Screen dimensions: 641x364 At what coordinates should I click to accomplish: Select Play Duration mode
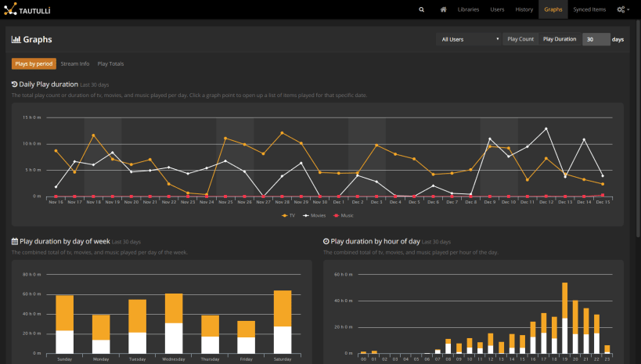point(560,39)
